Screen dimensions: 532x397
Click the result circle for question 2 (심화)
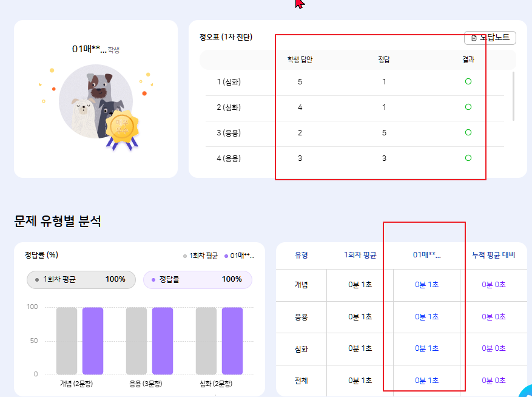tap(468, 107)
